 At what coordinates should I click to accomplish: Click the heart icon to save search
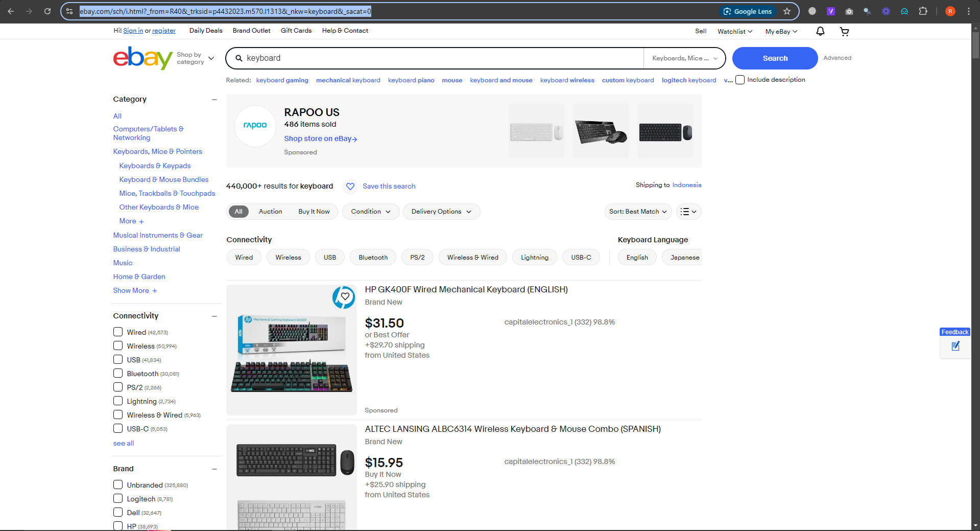point(350,187)
